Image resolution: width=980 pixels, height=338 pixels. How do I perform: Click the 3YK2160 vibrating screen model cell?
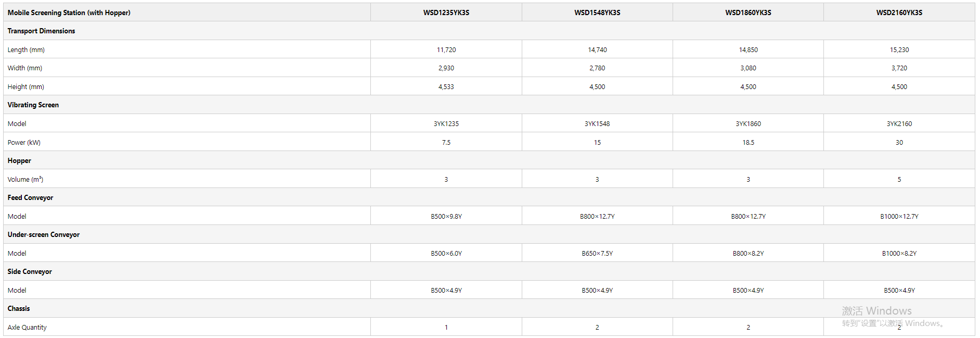click(x=899, y=123)
